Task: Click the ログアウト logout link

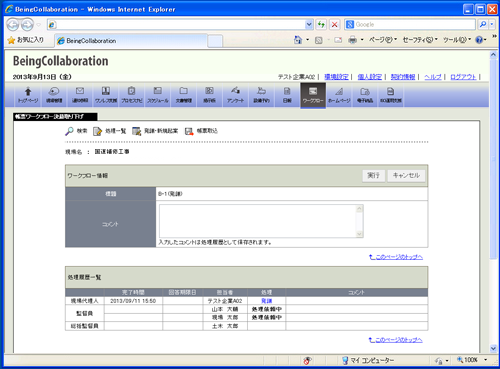Action: pyautogui.click(x=463, y=77)
